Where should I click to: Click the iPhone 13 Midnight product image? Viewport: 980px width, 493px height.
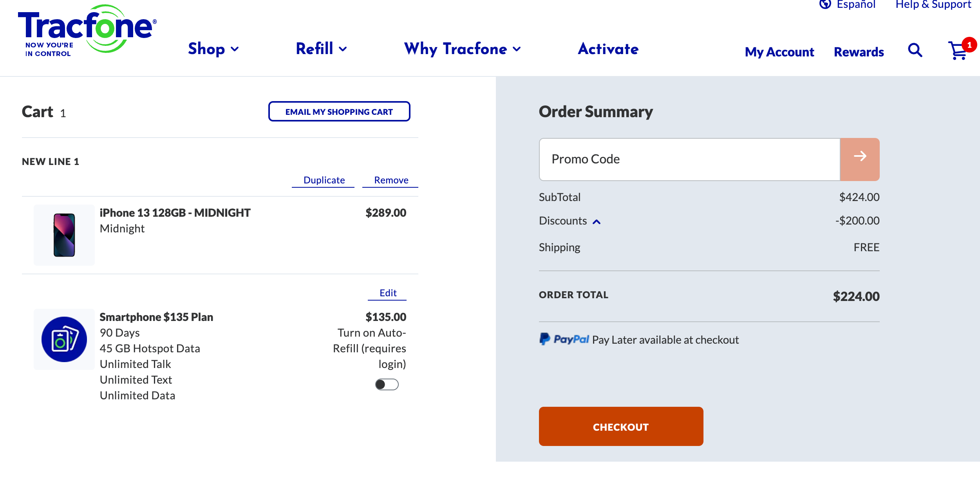tap(64, 235)
